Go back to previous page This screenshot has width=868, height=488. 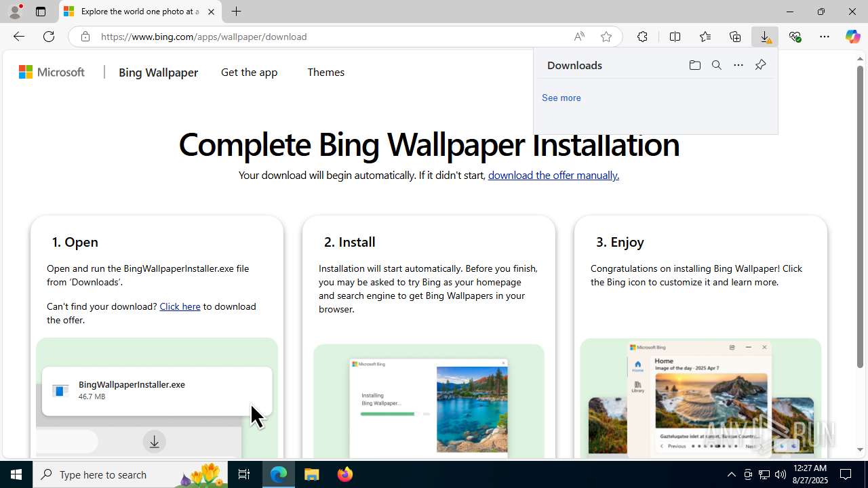[x=18, y=37]
